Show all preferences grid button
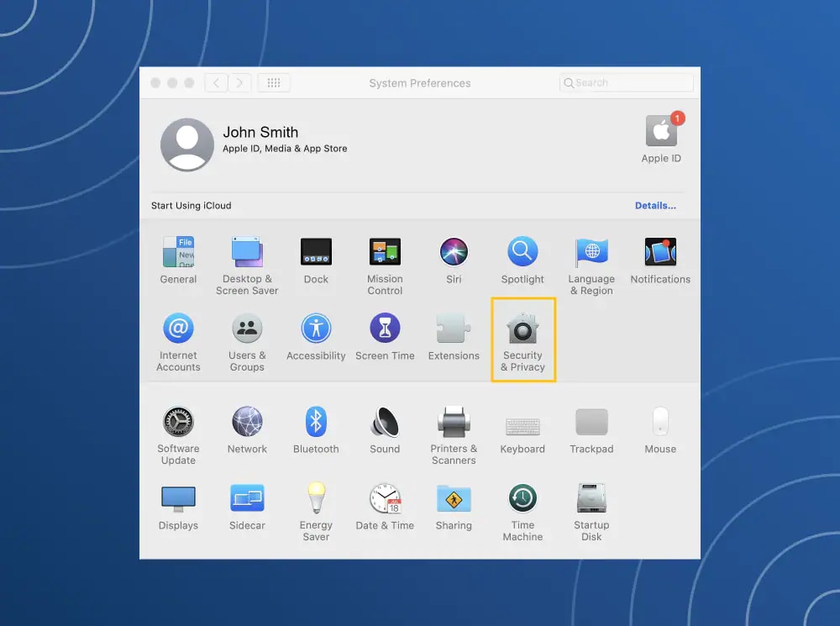The height and width of the screenshot is (626, 840). pyautogui.click(x=274, y=82)
